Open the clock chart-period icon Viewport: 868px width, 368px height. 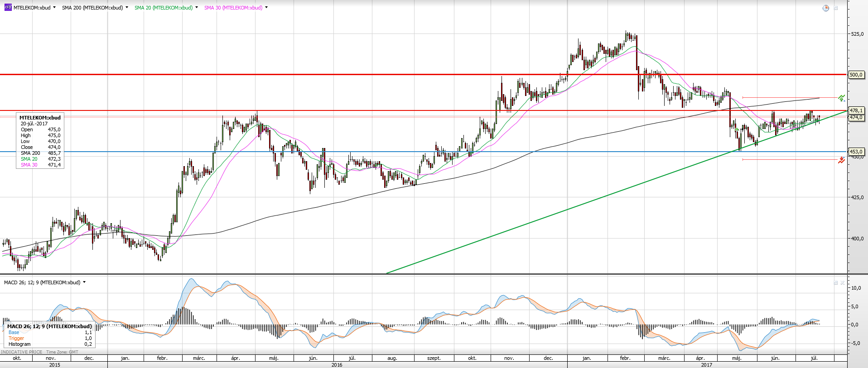[826, 8]
